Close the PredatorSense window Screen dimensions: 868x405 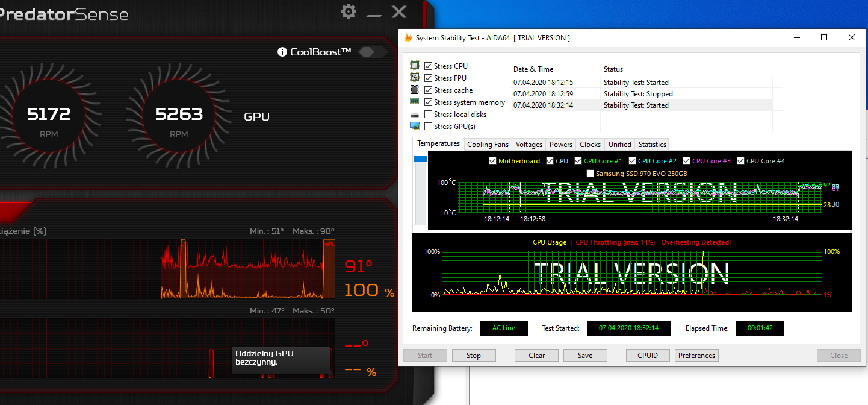(x=399, y=11)
